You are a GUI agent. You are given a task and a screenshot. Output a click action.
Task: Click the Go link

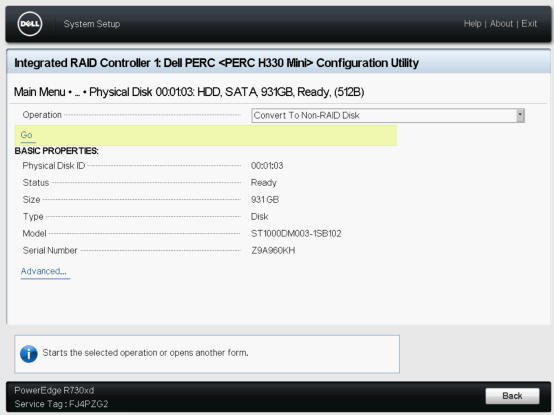coord(26,135)
